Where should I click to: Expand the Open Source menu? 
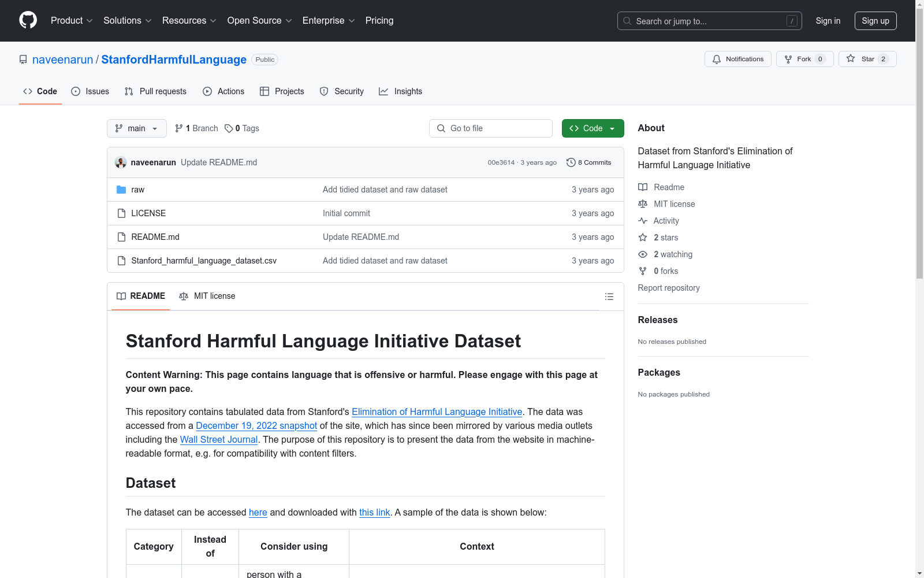click(260, 21)
